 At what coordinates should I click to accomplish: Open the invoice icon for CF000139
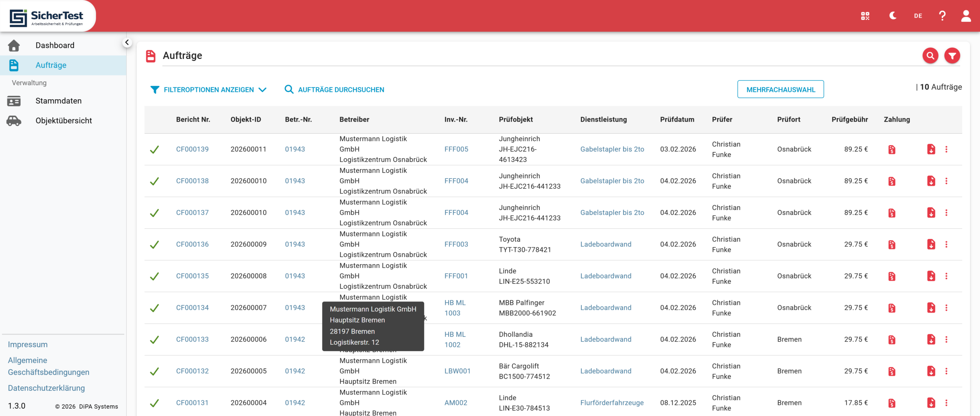coord(892,149)
